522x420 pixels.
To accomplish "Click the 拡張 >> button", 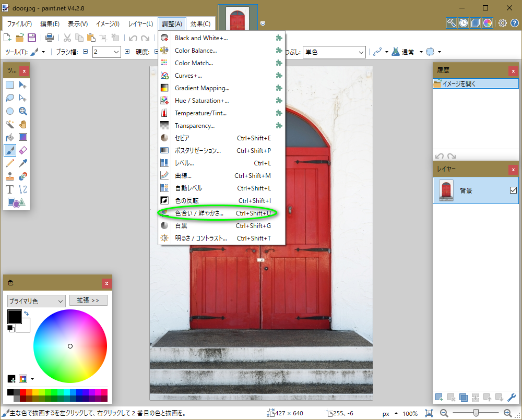I will [88, 301].
